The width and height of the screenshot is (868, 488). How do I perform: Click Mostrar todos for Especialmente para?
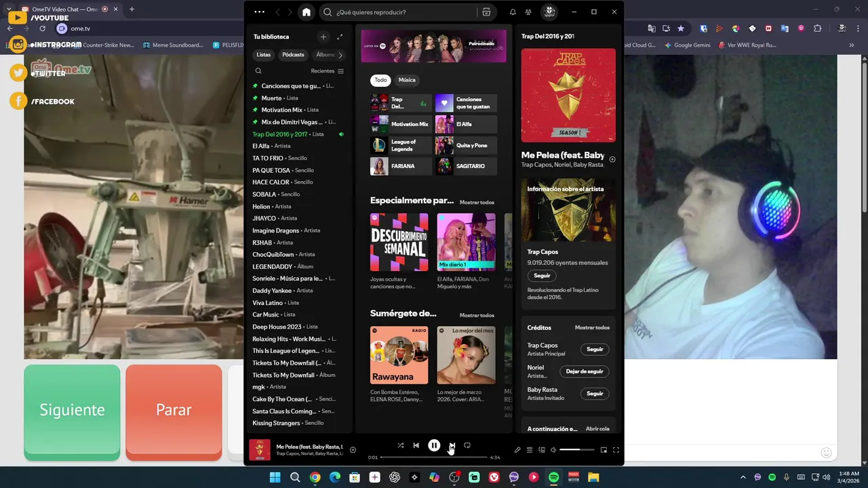tap(477, 202)
